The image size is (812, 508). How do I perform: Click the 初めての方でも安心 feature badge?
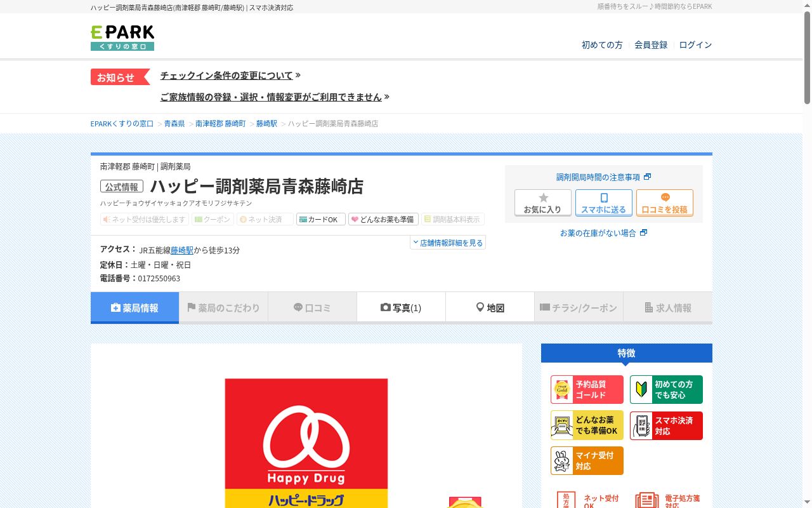pyautogui.click(x=666, y=389)
